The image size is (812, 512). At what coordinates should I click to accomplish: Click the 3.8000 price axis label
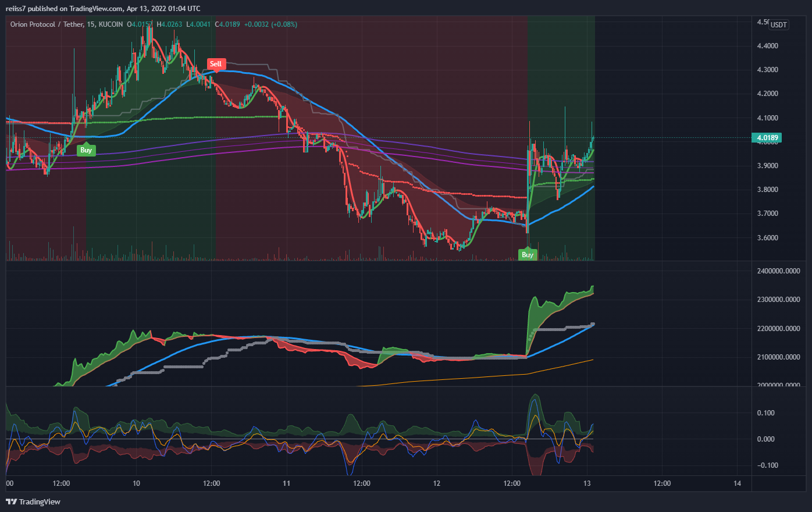click(x=768, y=190)
